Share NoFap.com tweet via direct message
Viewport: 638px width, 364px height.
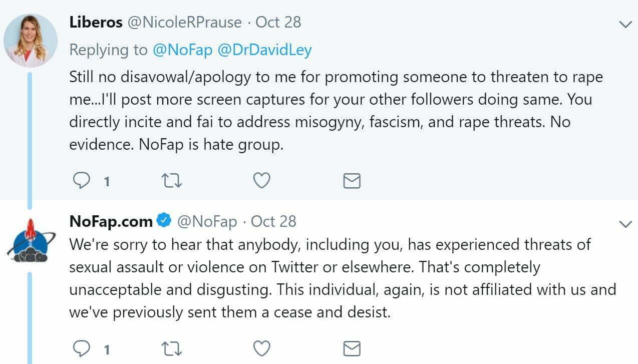click(352, 348)
